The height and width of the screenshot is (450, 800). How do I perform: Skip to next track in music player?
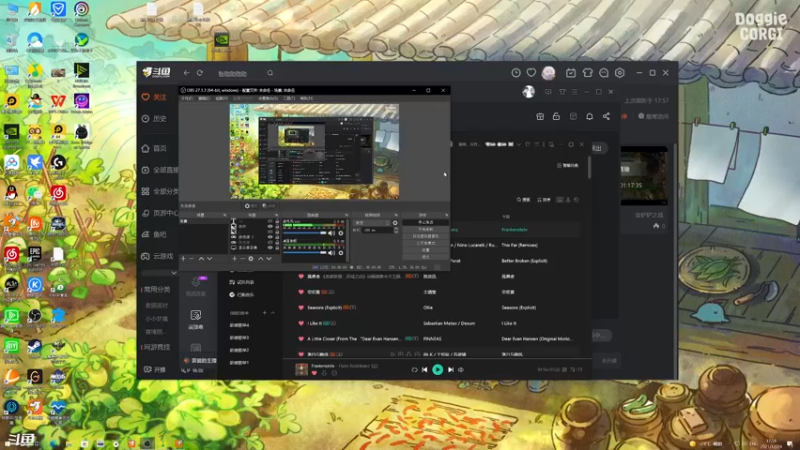tap(451, 369)
